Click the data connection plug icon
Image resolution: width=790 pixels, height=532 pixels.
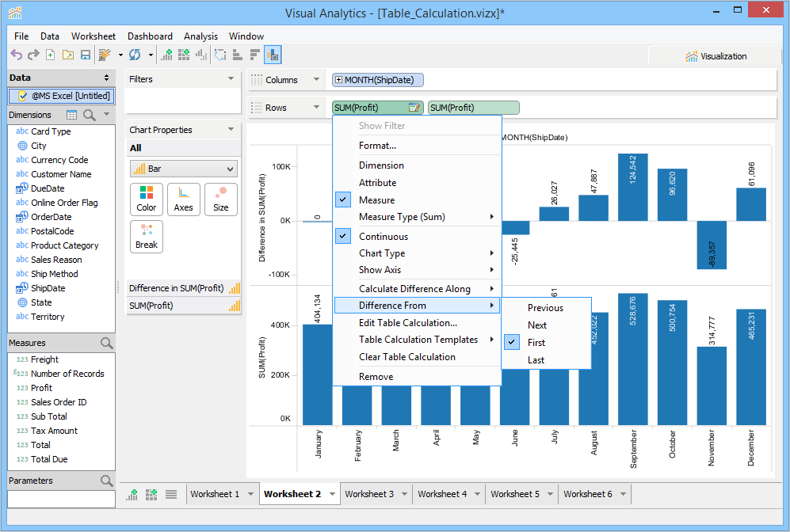click(105, 55)
